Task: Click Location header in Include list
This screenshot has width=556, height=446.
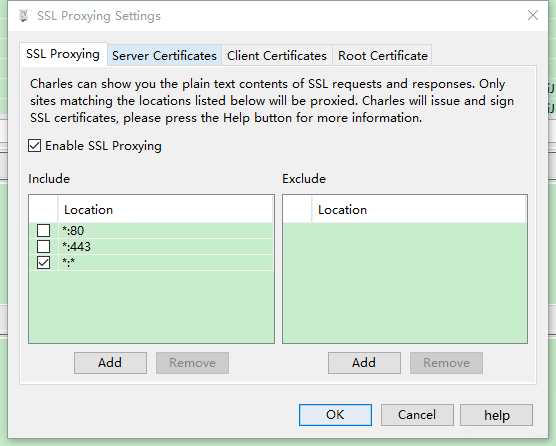Action: [x=165, y=210]
